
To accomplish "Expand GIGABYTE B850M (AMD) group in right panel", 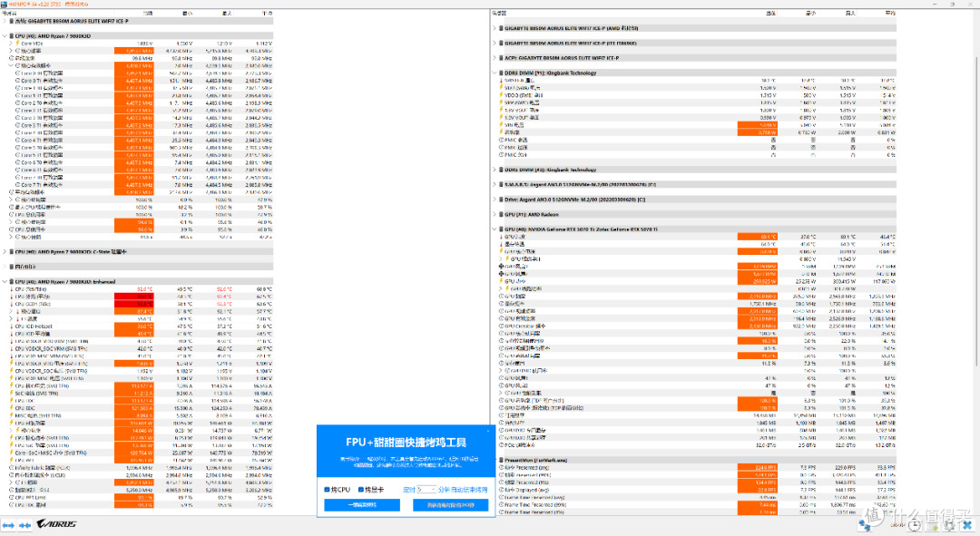I will [495, 28].
